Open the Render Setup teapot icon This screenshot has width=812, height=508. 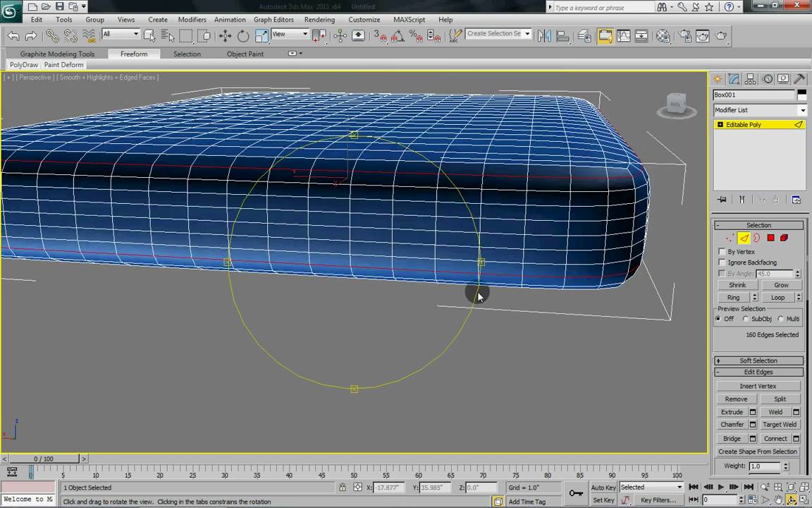coord(685,36)
